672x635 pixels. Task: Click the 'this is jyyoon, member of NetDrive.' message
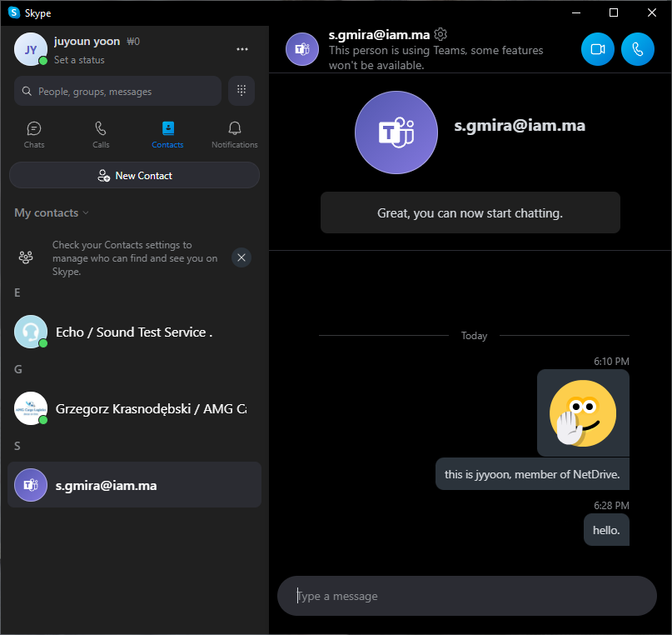[x=532, y=474]
